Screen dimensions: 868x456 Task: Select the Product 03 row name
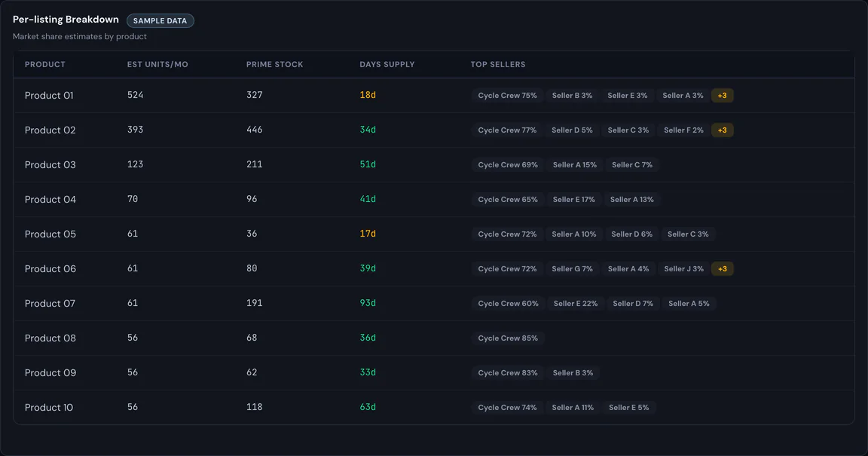click(50, 164)
